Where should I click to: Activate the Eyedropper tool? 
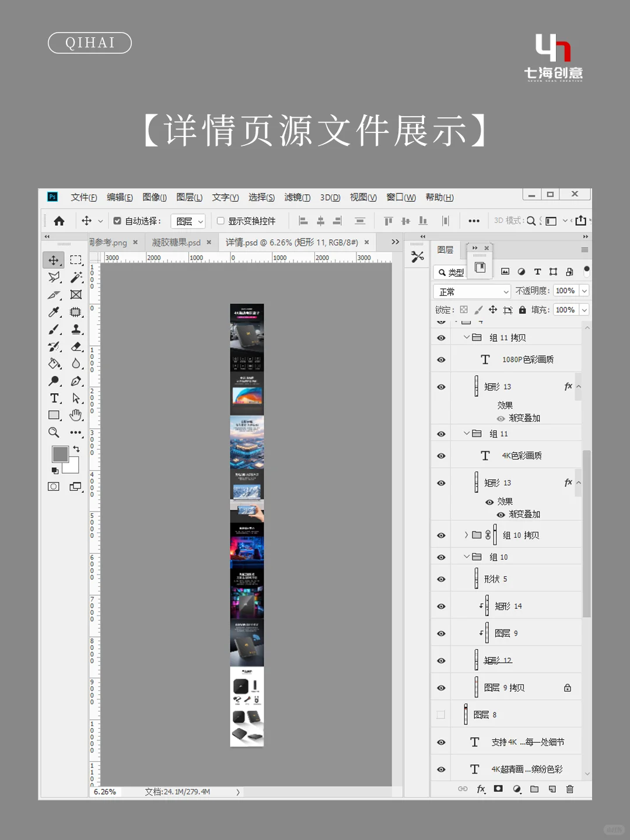pyautogui.click(x=54, y=312)
